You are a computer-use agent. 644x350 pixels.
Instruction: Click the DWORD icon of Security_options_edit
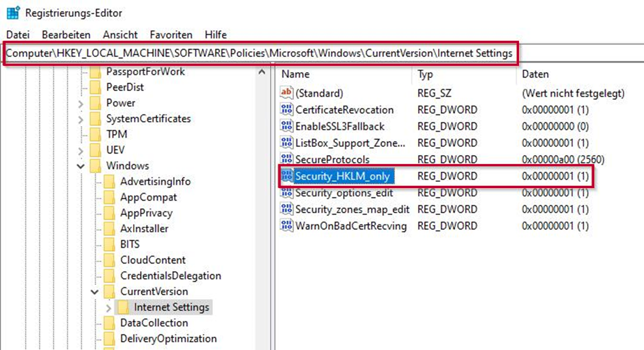point(286,193)
